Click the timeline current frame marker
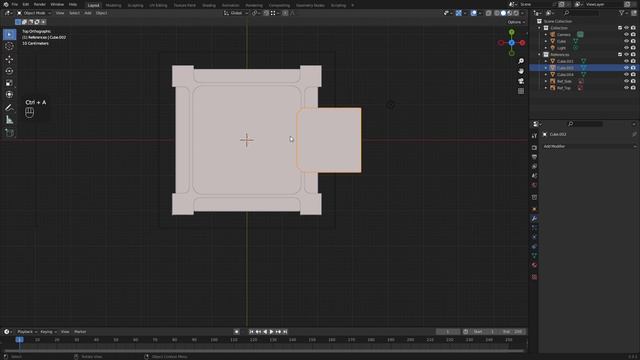 tap(19, 340)
